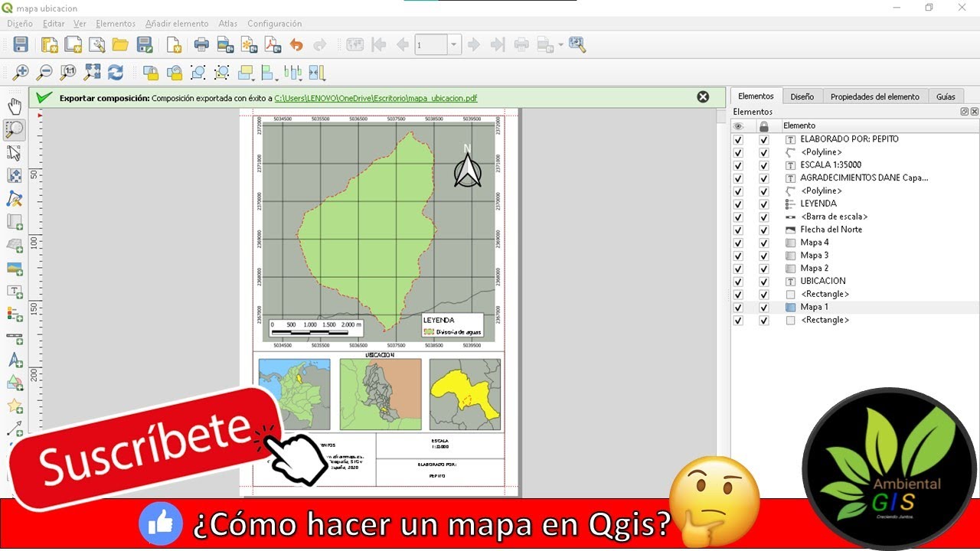
Task: Undo the last action
Action: point(296,44)
